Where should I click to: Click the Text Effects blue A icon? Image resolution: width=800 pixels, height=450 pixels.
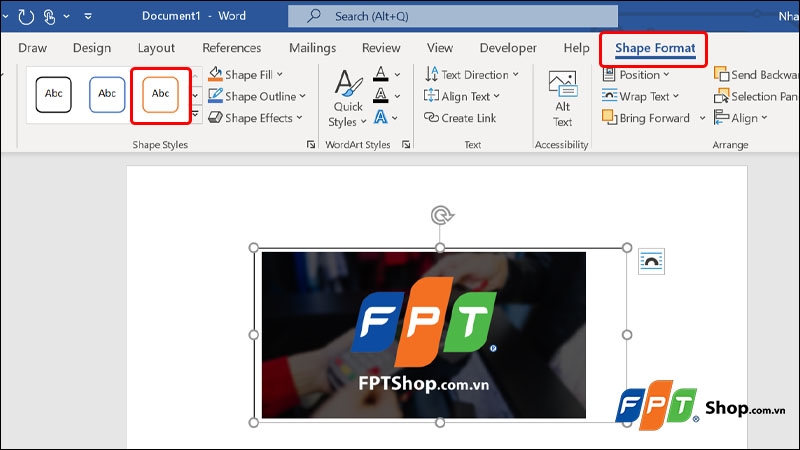coord(381,117)
